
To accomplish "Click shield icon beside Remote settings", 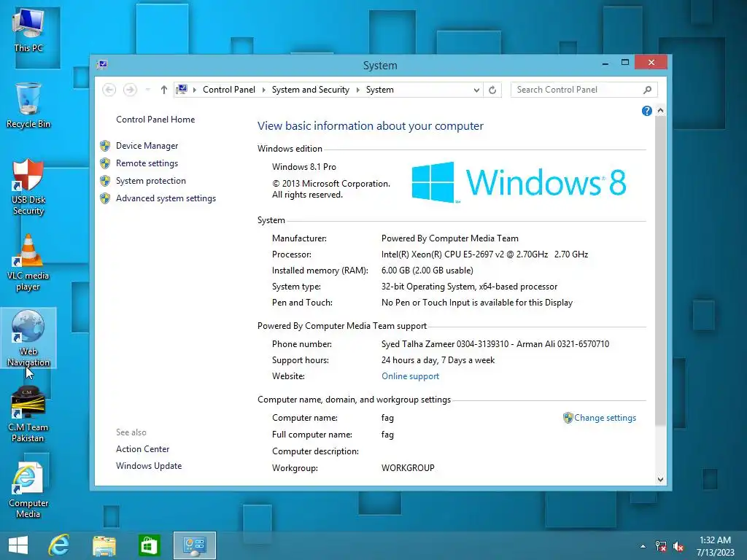I will click(105, 163).
